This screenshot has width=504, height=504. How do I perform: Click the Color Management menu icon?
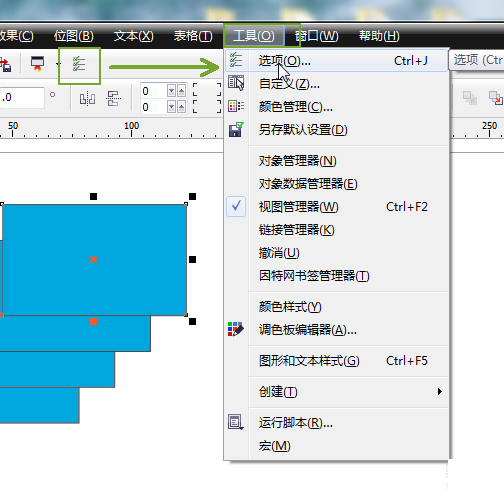pos(236,106)
